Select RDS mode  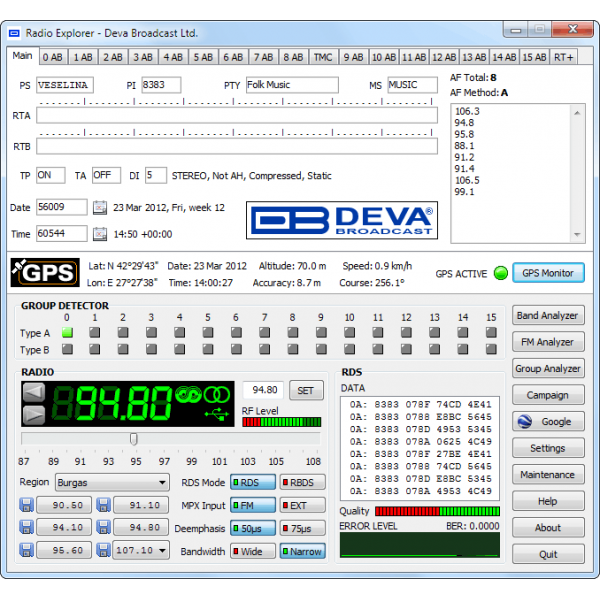[253, 483]
